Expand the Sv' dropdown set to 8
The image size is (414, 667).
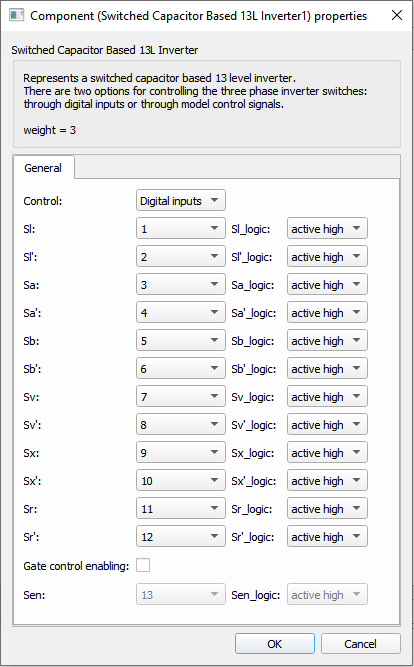181,425
